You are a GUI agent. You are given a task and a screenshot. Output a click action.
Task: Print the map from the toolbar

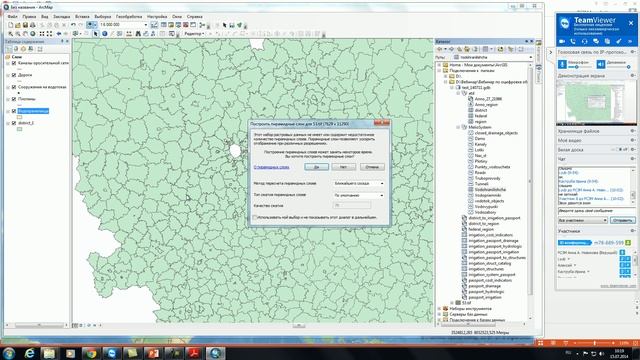click(x=32, y=25)
